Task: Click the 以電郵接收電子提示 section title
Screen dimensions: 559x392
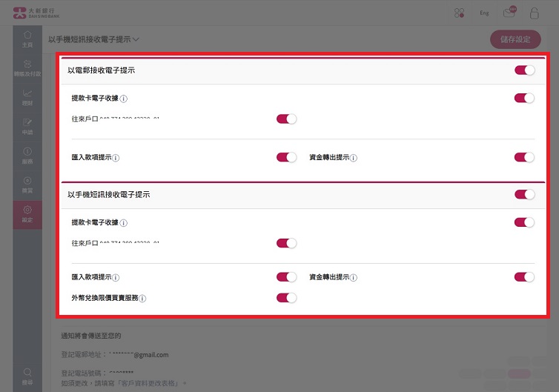Action: click(x=102, y=70)
